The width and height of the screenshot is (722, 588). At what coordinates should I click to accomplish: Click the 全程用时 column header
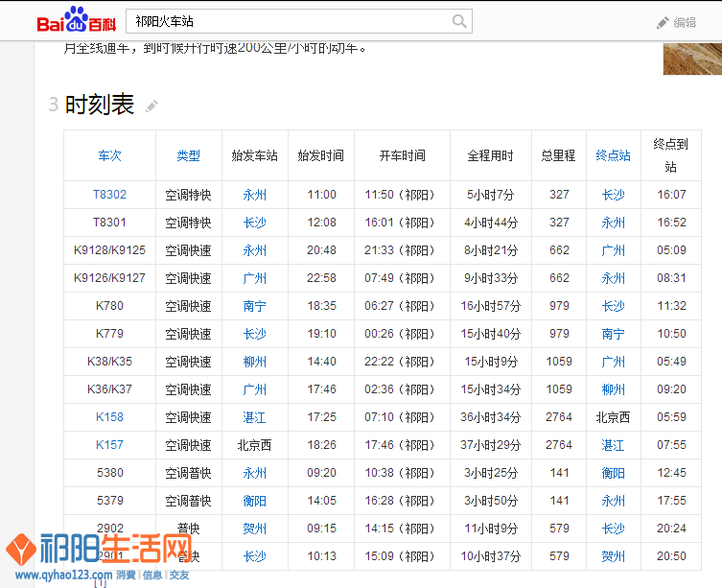(x=490, y=155)
